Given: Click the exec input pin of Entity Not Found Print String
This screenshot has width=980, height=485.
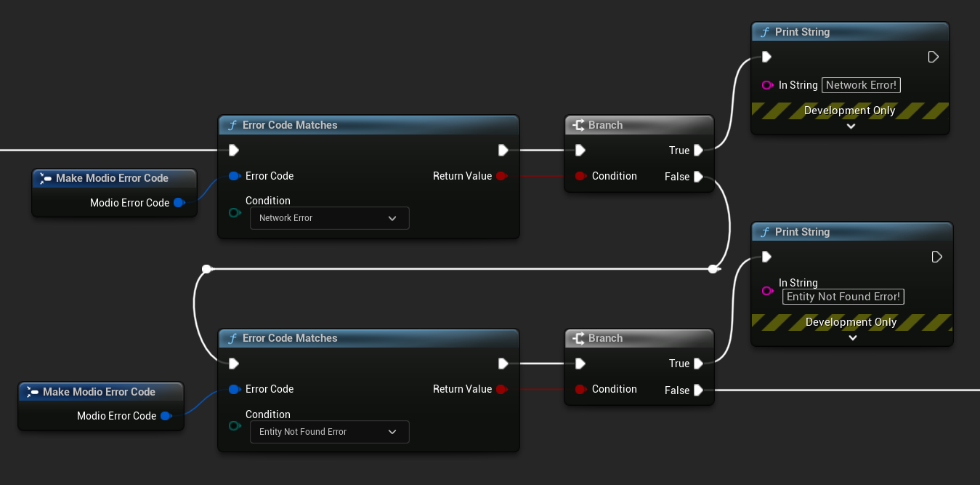Looking at the screenshot, I should [766, 257].
